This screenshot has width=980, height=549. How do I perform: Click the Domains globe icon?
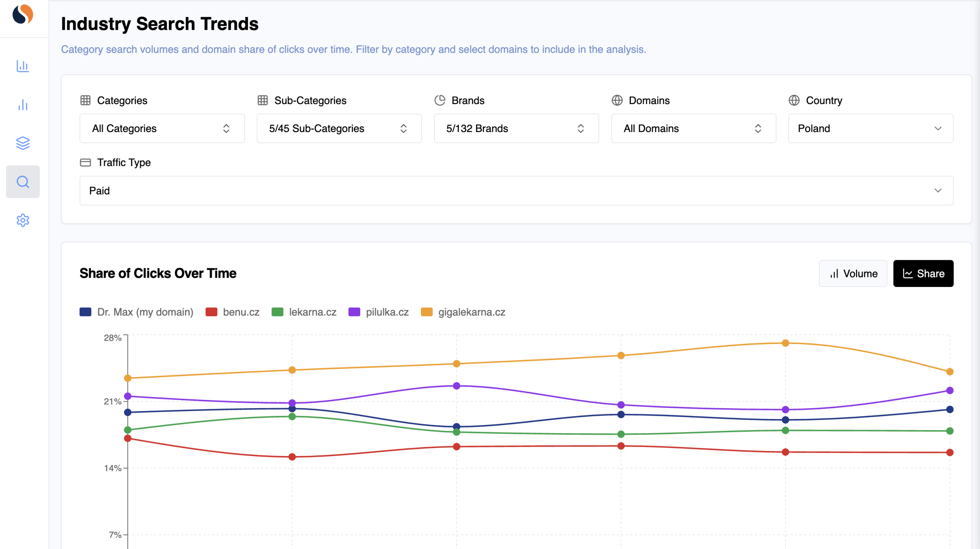[x=617, y=100]
